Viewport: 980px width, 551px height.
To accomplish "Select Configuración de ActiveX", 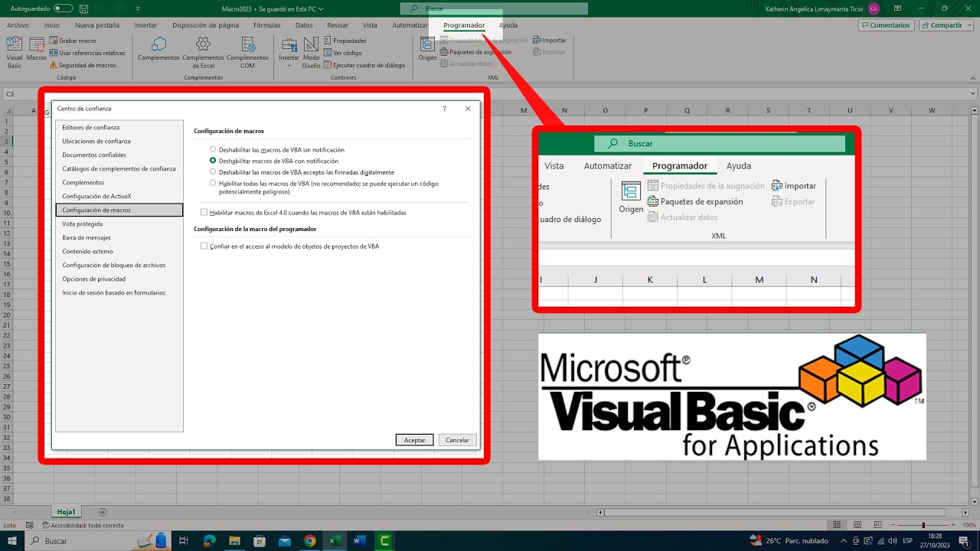I will click(x=119, y=196).
